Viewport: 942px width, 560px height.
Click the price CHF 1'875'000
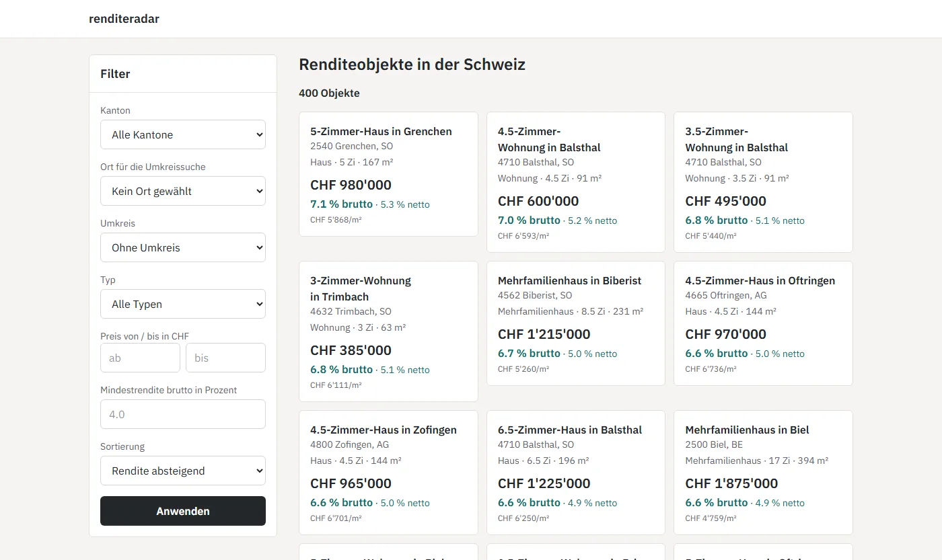coord(732,483)
